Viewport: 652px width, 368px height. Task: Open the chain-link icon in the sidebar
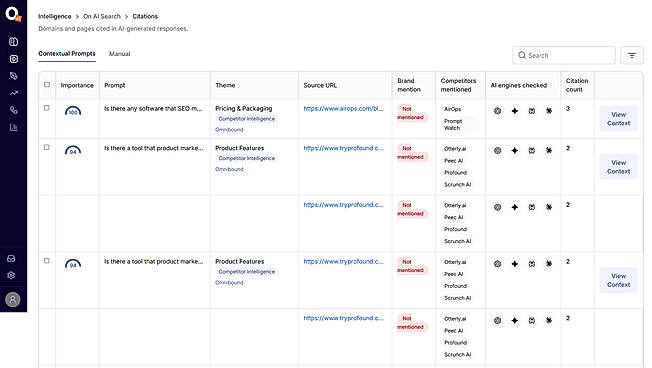[x=13, y=110]
